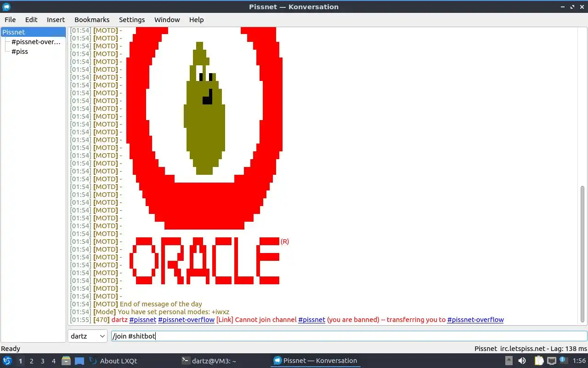Click the #pissnet link after 'Cannot join channel'

pyautogui.click(x=311, y=320)
